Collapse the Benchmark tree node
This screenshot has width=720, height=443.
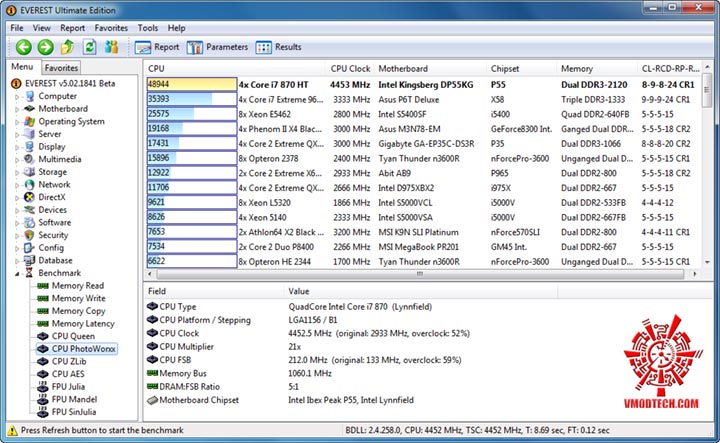click(17, 274)
